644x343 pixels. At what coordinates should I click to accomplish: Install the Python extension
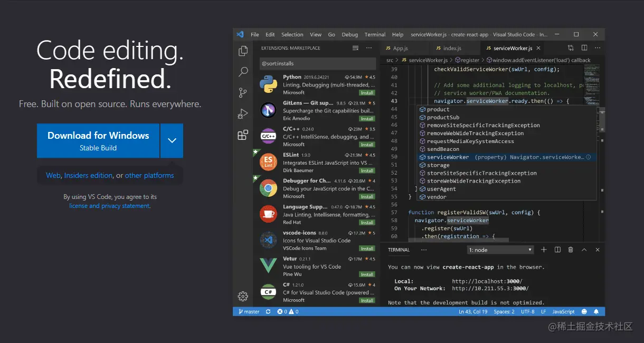pos(367,93)
